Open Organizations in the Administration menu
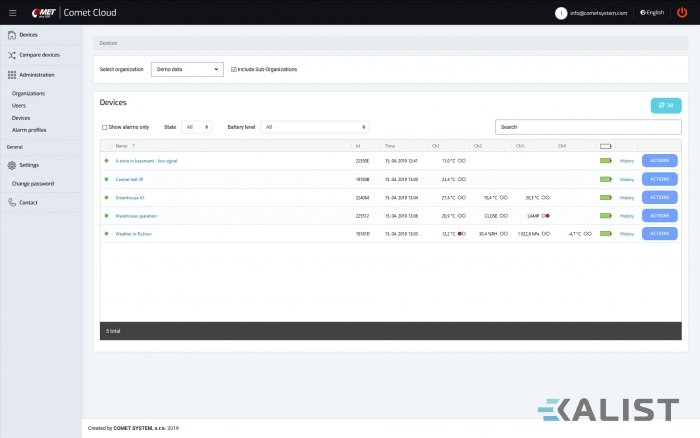 (x=29, y=93)
